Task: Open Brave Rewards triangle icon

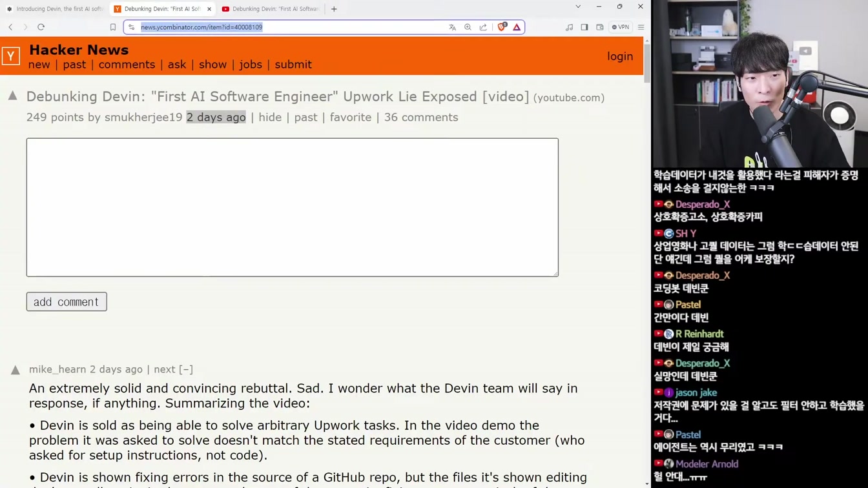Action: pos(517,27)
